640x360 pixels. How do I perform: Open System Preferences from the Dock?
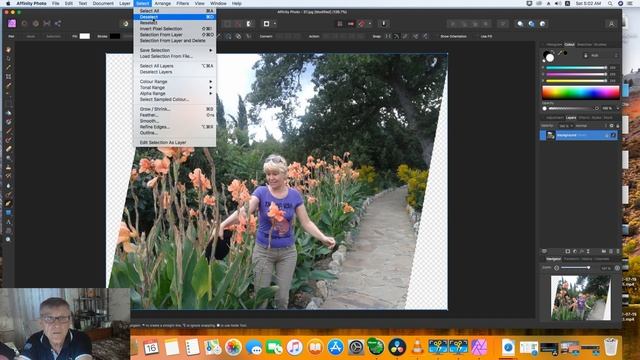coord(356,347)
